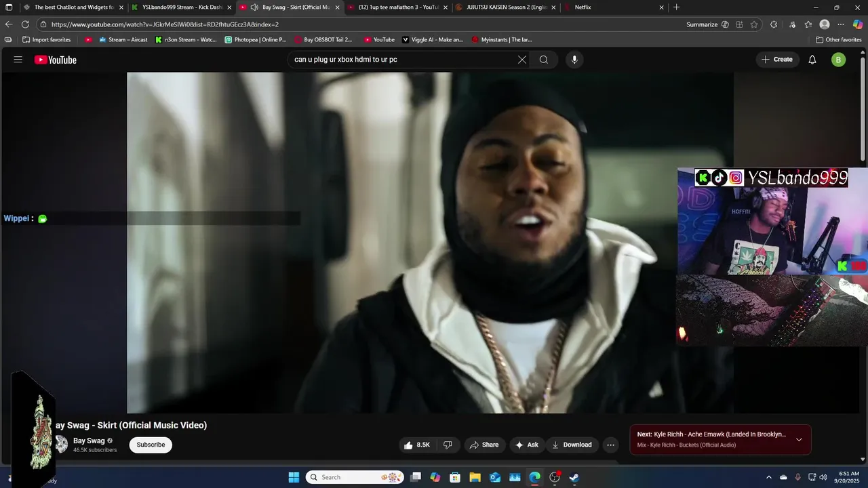
Task: Open n3on Stream bookmark
Action: tap(185, 40)
